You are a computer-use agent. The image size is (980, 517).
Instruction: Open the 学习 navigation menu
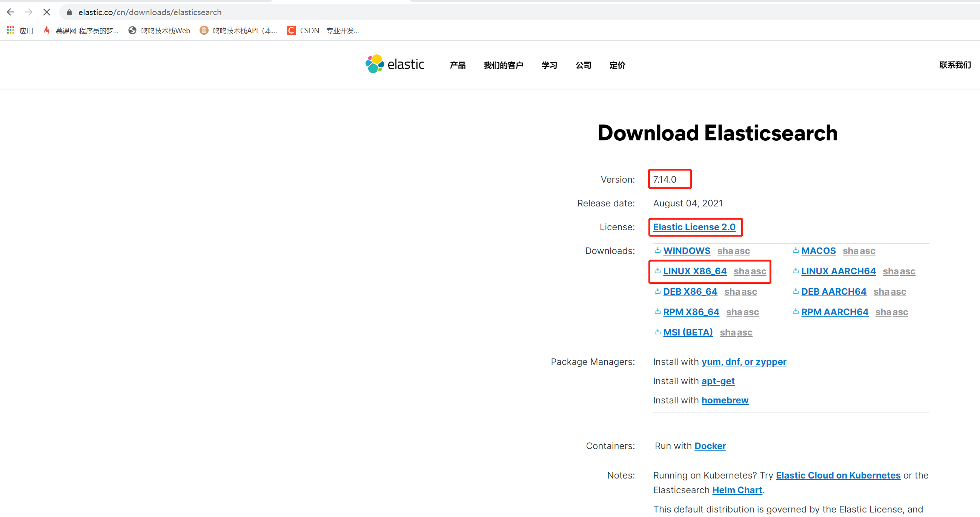click(x=549, y=65)
